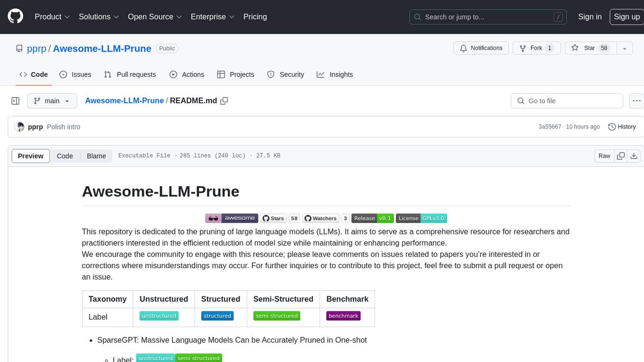The image size is (644, 362).
Task: Click the Awesome-LLM-Prune breadcrumb link
Action: pyautogui.click(x=125, y=100)
